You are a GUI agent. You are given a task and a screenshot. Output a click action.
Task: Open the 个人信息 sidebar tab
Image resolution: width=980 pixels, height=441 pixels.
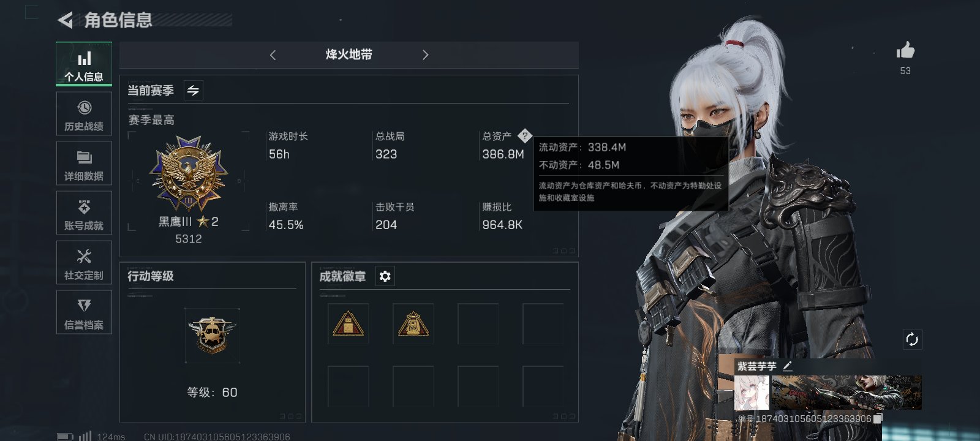84,64
